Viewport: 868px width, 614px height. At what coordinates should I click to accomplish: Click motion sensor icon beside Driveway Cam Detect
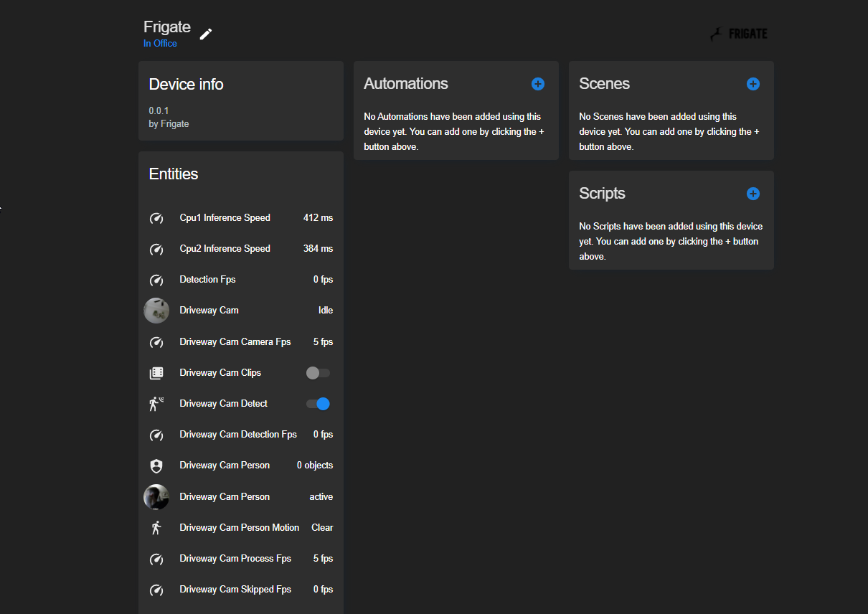(x=156, y=404)
